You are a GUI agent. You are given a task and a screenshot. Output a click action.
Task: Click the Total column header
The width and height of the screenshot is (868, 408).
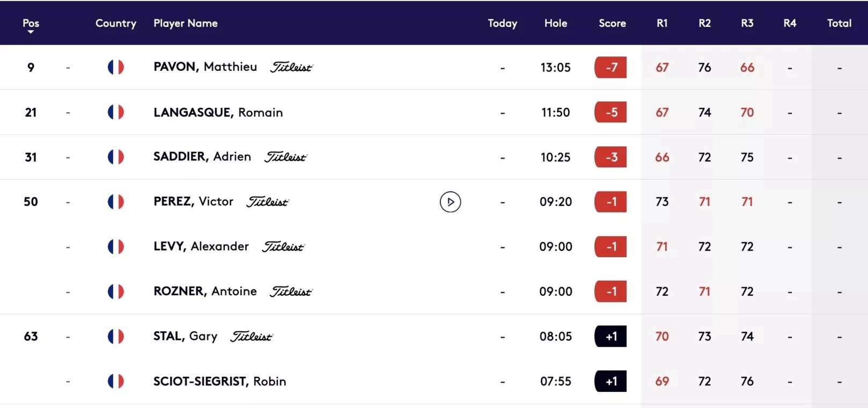click(839, 23)
